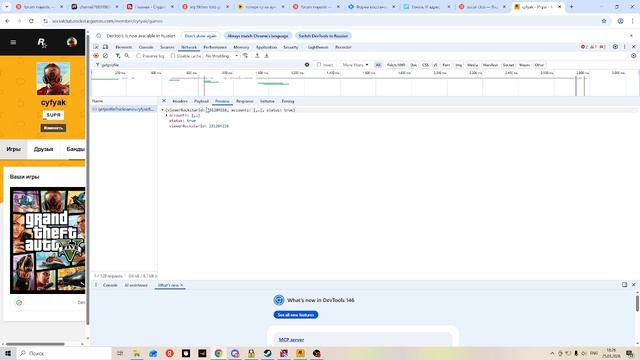This screenshot has width=640, height=360.
Task: Open the No throttling dropdown
Action: coord(222,56)
